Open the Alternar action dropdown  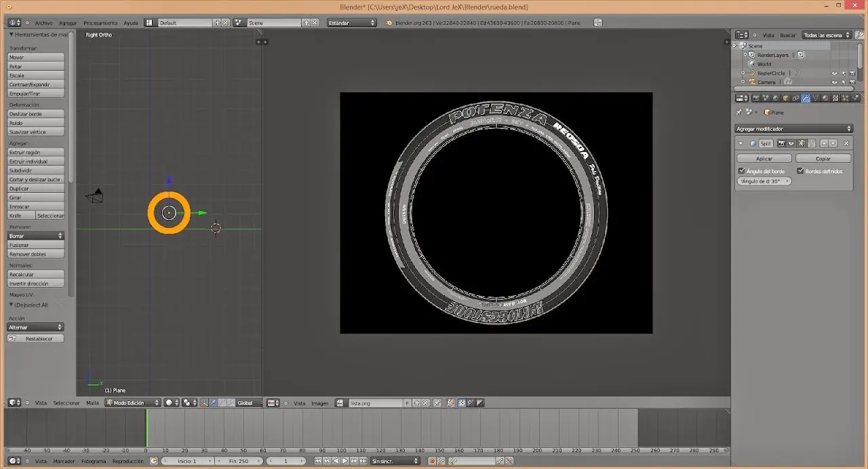[35, 327]
